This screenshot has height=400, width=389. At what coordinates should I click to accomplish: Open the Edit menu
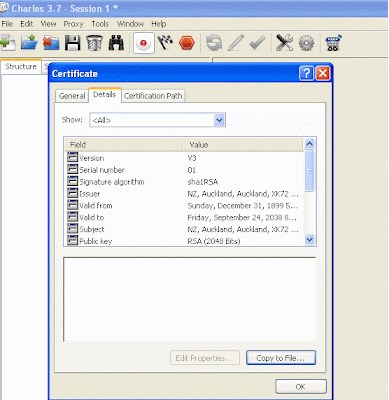(x=27, y=24)
